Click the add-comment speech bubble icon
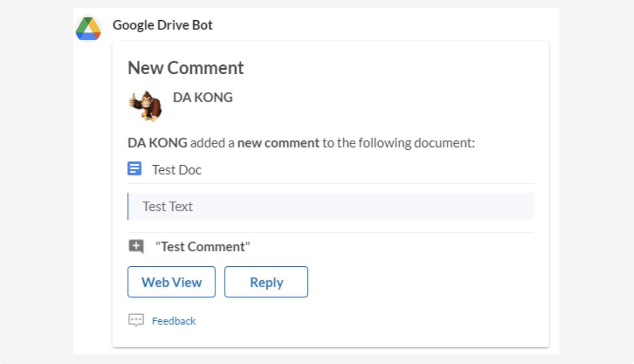The width and height of the screenshot is (634, 364). (136, 246)
